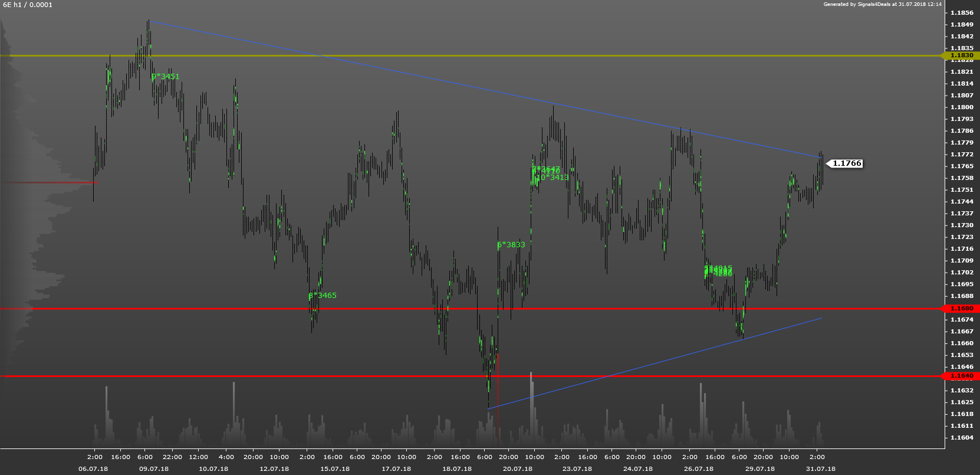Click the 20.07.18 date label
Viewport: 980px width, 475px height.
tap(518, 469)
